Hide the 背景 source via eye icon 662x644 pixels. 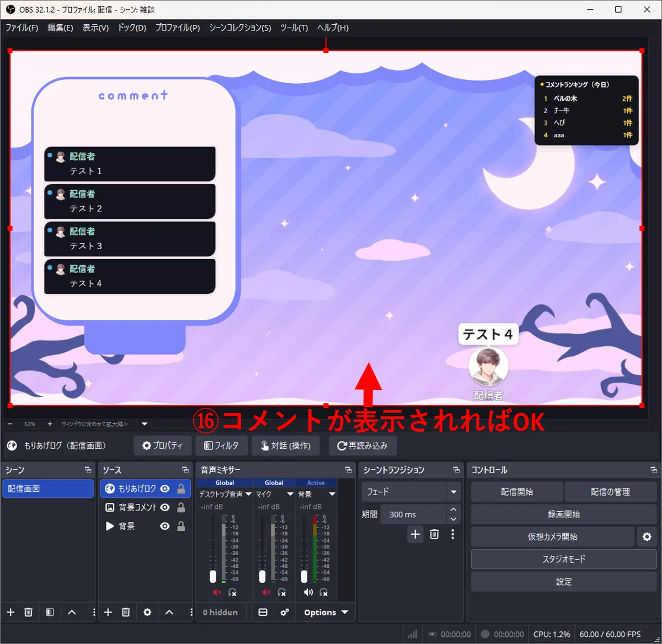(x=164, y=526)
